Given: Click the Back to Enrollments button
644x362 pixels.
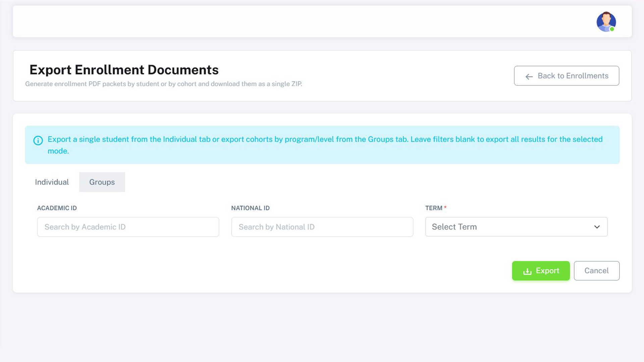Looking at the screenshot, I should [x=567, y=76].
